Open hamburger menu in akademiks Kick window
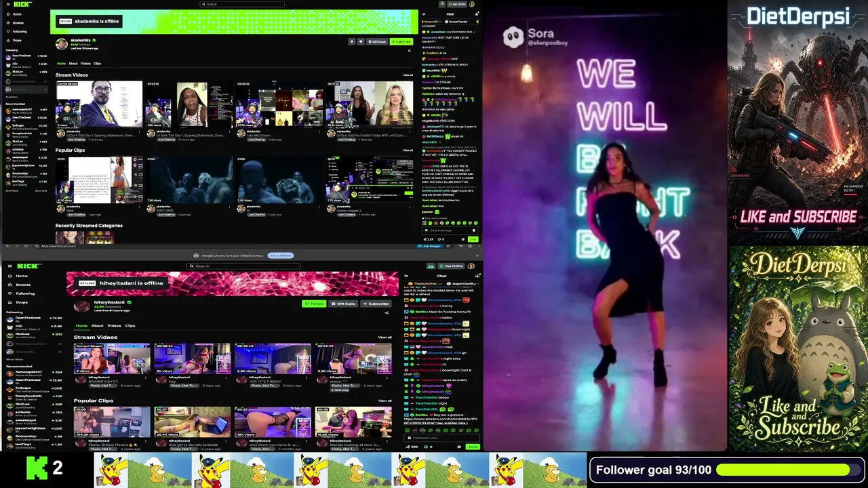This screenshot has height=488, width=868. 8,4
